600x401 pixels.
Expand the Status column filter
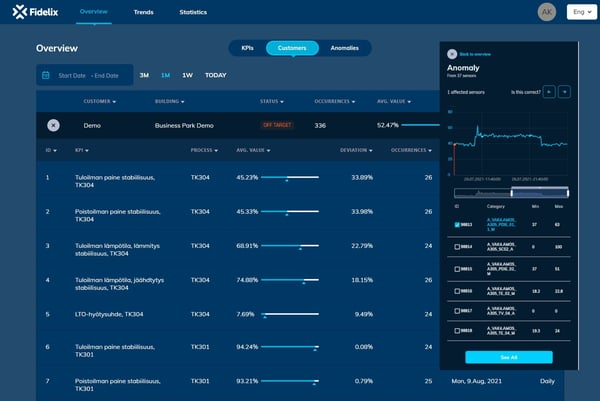283,101
